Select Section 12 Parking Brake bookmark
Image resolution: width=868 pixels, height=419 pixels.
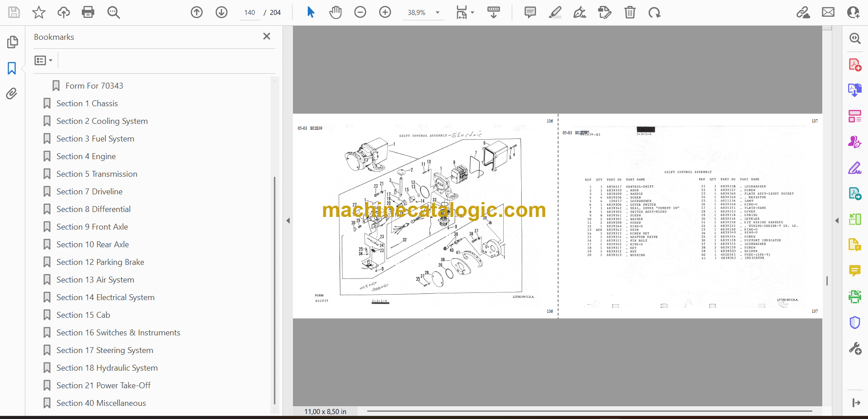click(x=100, y=262)
